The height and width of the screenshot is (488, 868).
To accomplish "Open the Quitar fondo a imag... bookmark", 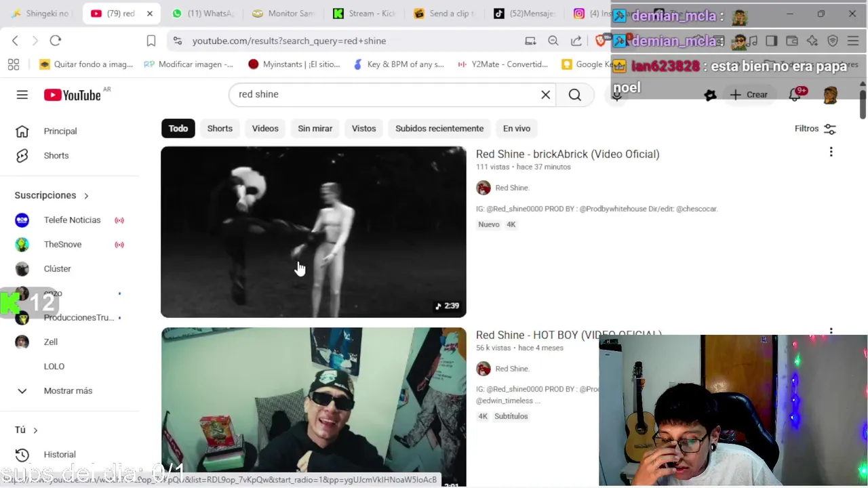I will click(86, 64).
